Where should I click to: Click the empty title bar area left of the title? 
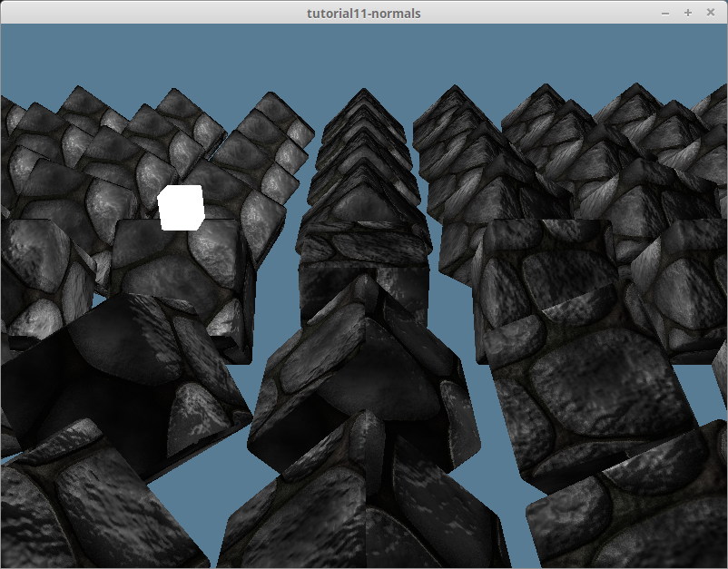(x=136, y=13)
